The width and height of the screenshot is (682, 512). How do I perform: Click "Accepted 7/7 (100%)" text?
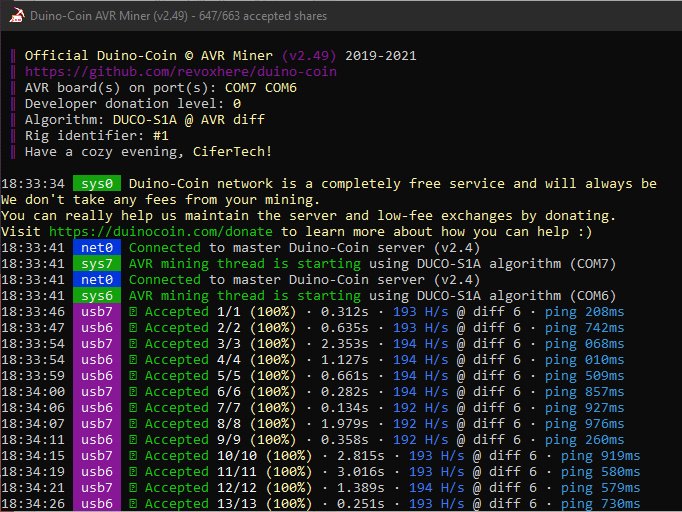220,408
